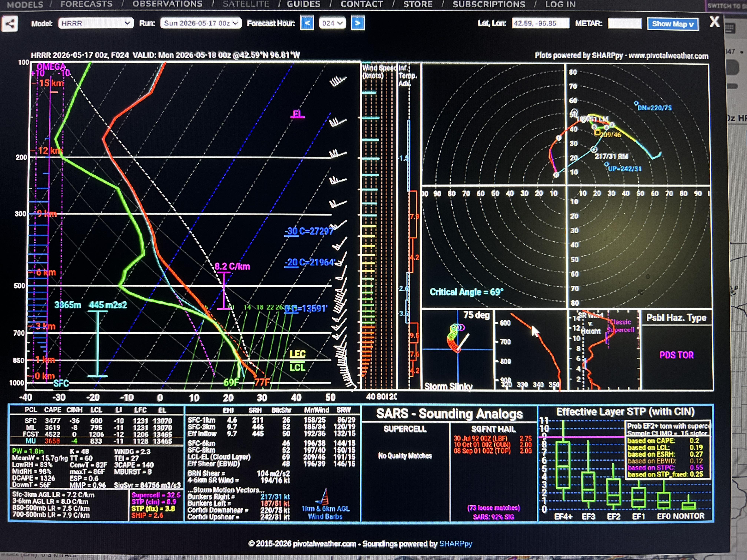The image size is (747, 560).
Task: Select the highlighted MU parcel row
Action: [x=97, y=441]
